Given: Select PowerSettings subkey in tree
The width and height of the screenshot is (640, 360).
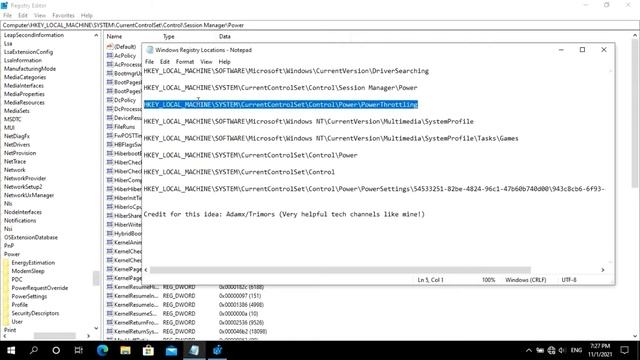Looking at the screenshot, I should coord(29,296).
